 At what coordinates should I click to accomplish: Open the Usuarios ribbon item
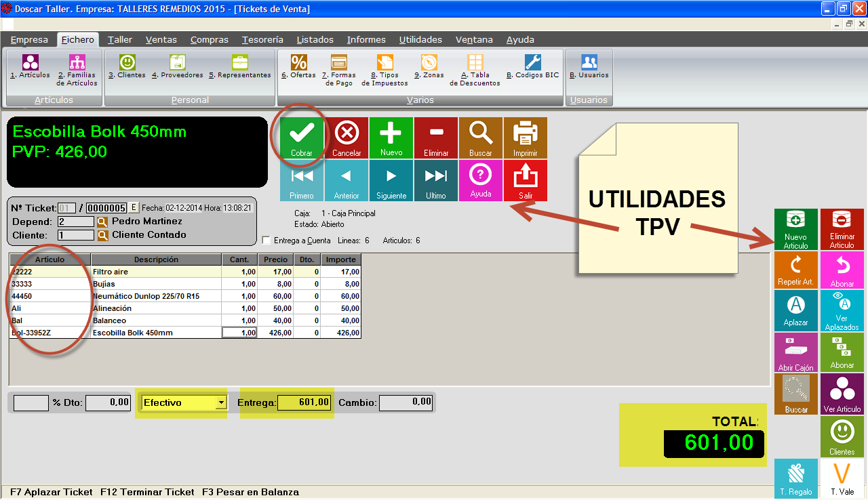589,66
